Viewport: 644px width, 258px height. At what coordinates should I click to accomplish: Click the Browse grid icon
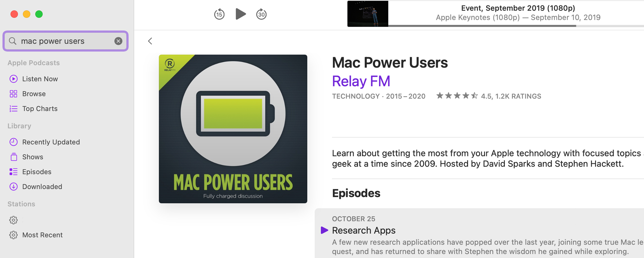coord(14,94)
